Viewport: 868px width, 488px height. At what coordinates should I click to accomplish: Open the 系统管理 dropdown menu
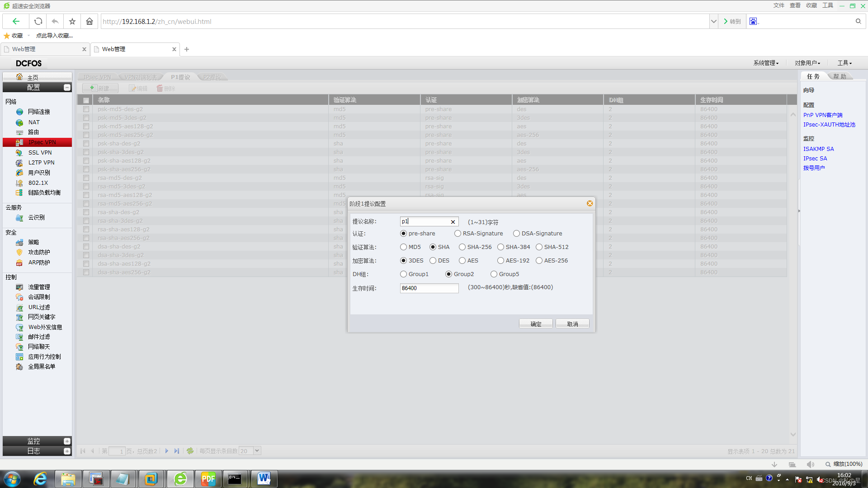coord(766,63)
